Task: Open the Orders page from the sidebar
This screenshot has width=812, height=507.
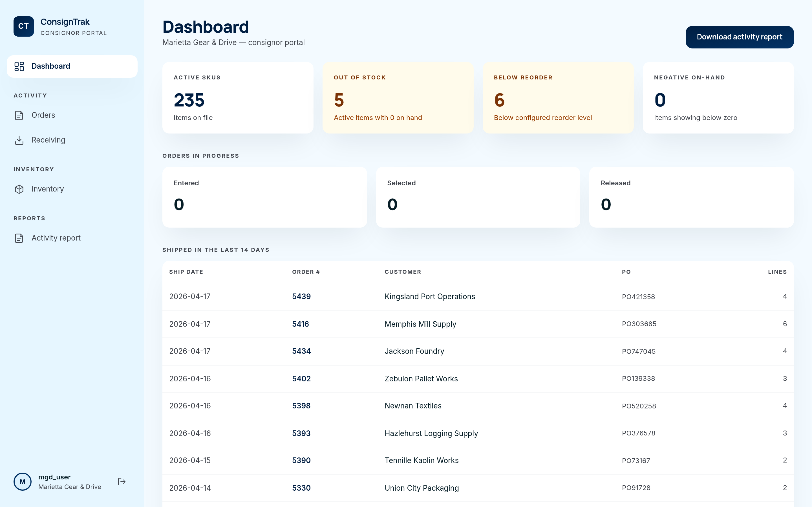Action: [x=43, y=115]
